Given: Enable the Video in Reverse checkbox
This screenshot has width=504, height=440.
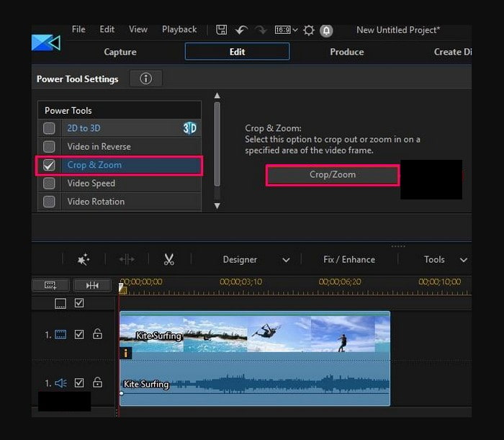Looking at the screenshot, I should tap(49, 147).
